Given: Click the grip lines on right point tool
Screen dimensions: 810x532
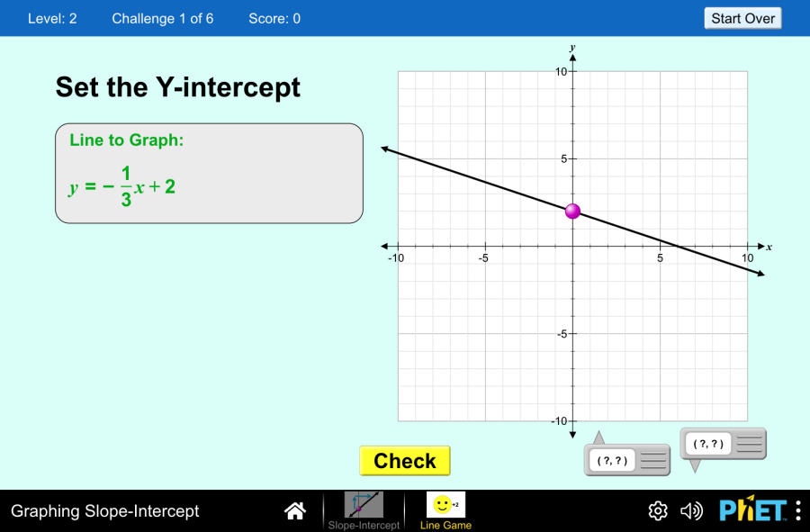Looking at the screenshot, I should point(750,444).
